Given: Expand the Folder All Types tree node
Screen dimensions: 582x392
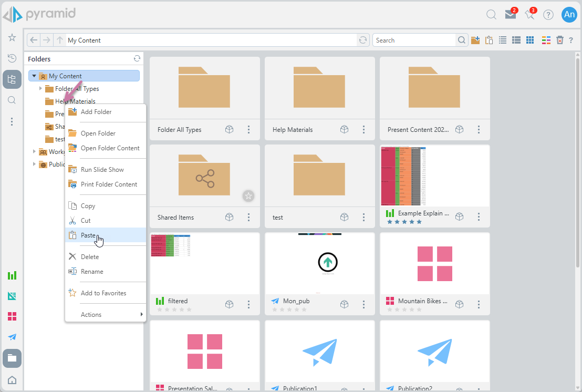Looking at the screenshot, I should [41, 88].
